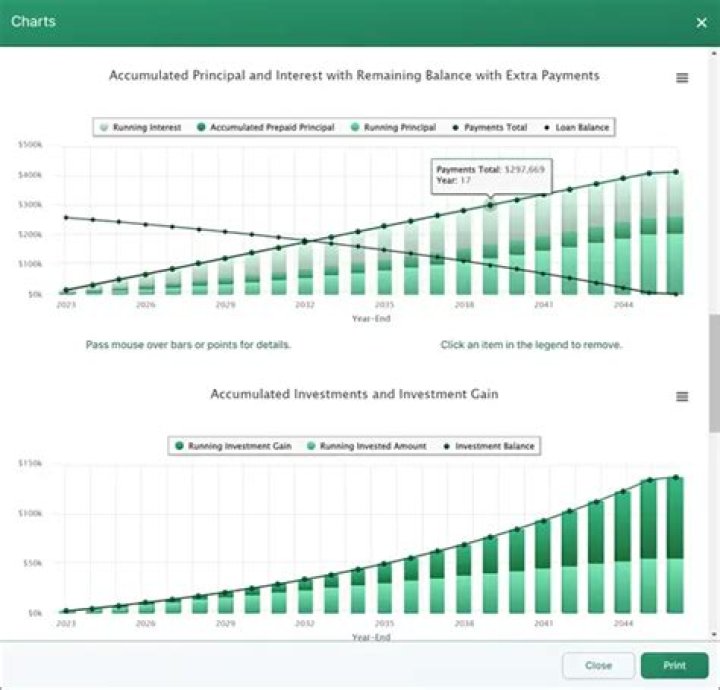Viewport: 720px width, 690px height.
Task: Click the 2041 bar in the investments chart
Action: (543, 570)
